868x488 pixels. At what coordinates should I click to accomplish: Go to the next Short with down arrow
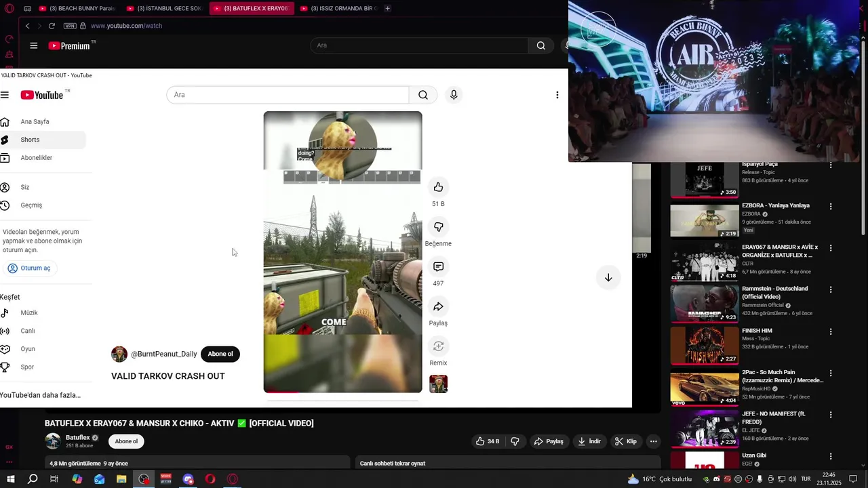point(608,278)
